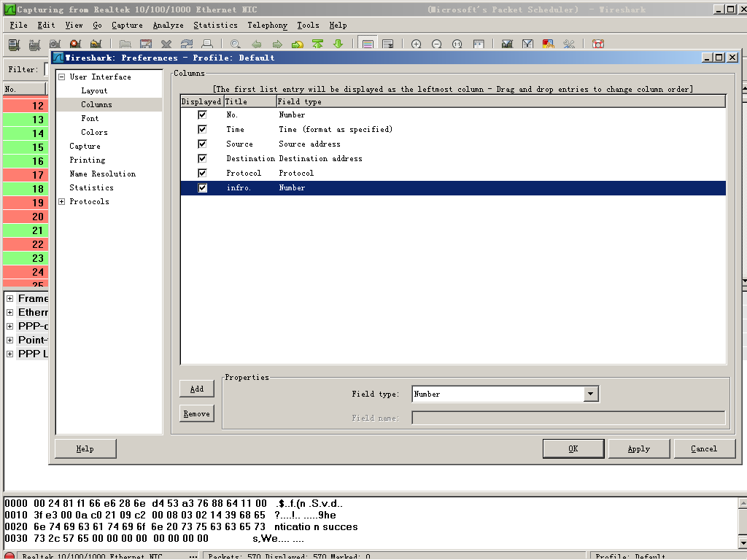747x560 pixels.
Task: Stop the running capture icon
Action: pos(75,44)
